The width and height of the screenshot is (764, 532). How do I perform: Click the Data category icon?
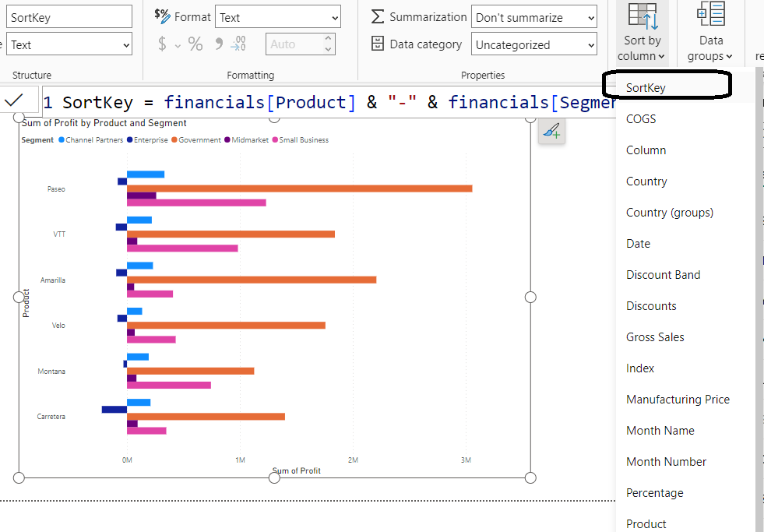[x=377, y=44]
